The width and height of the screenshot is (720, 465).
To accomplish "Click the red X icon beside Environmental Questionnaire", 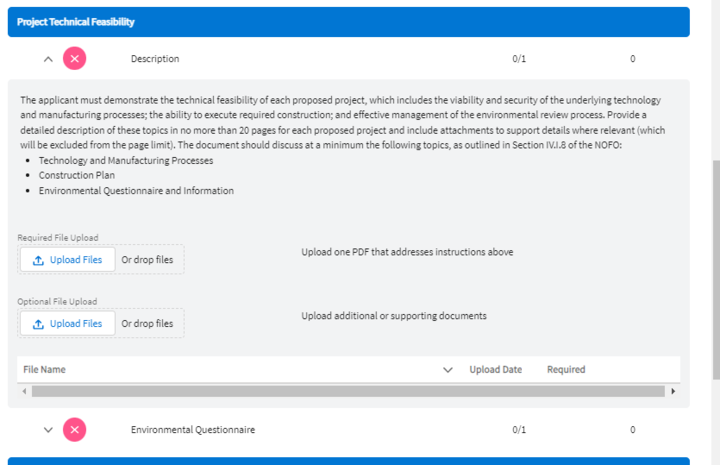I will (x=75, y=430).
